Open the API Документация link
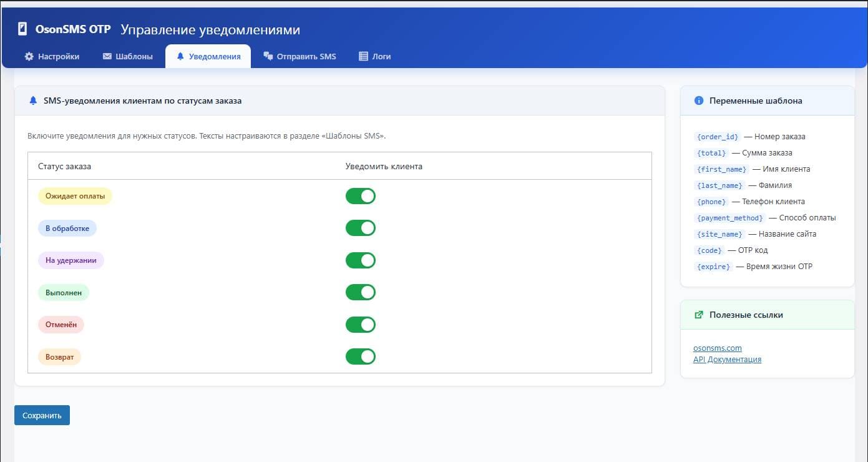Image resolution: width=868 pixels, height=462 pixels. coord(727,360)
